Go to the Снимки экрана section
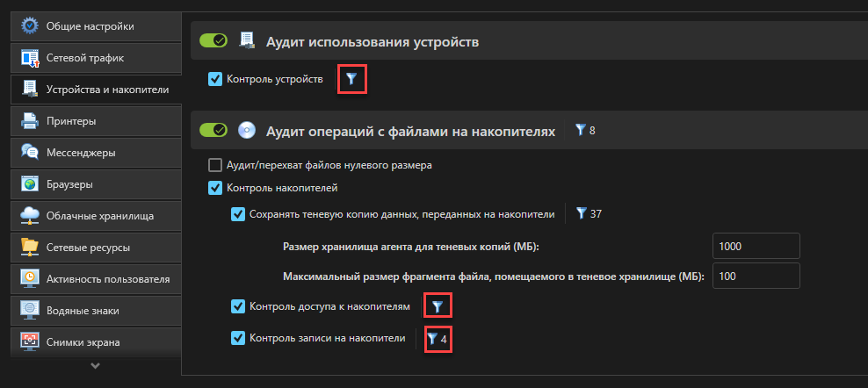This screenshot has width=868, height=388. pos(97,341)
